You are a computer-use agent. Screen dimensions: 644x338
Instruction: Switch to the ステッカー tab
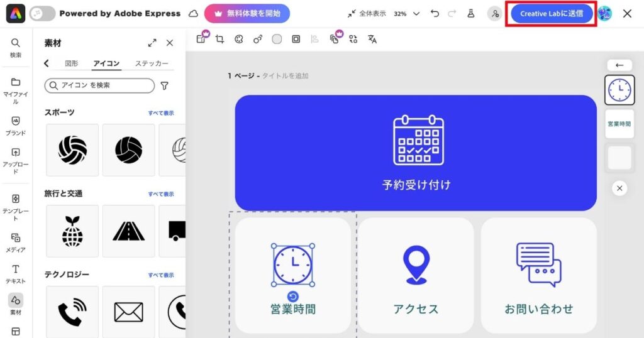pyautogui.click(x=152, y=63)
